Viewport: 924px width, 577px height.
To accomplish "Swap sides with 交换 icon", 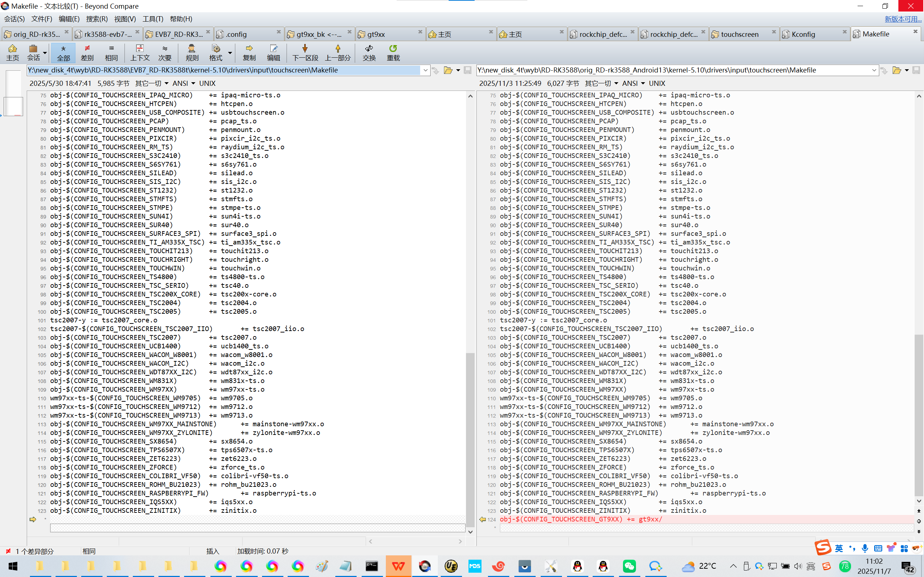I will coord(369,52).
